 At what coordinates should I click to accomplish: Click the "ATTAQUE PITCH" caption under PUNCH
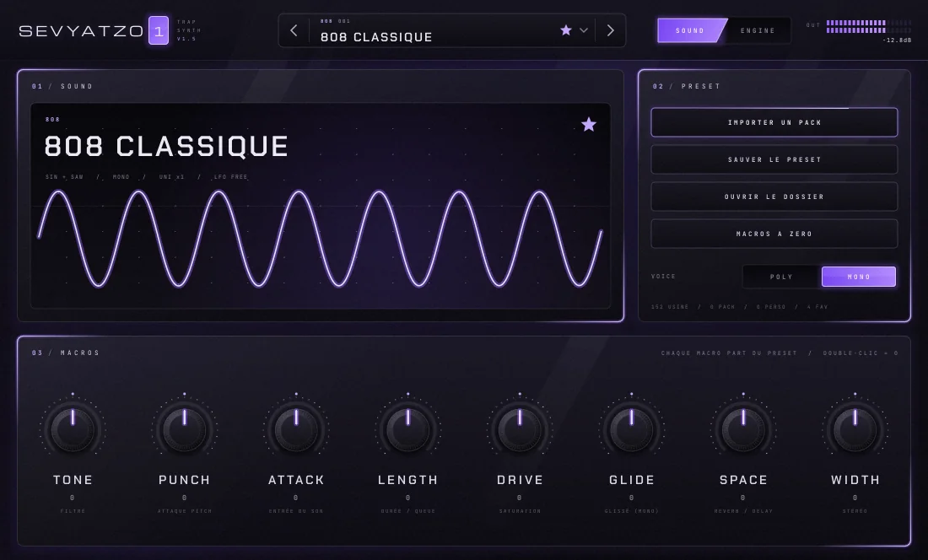[x=185, y=511]
